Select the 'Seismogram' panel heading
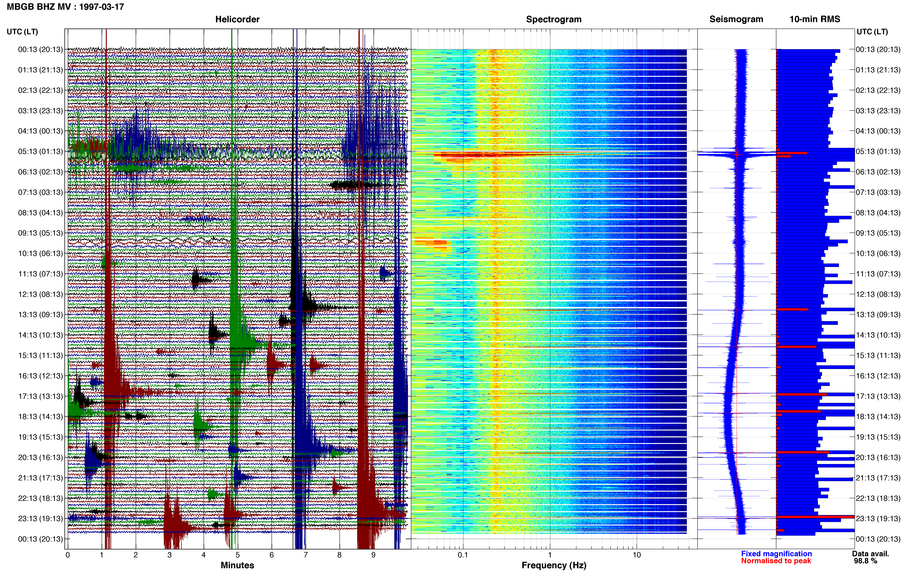This screenshot has height=578, width=924. [x=736, y=19]
